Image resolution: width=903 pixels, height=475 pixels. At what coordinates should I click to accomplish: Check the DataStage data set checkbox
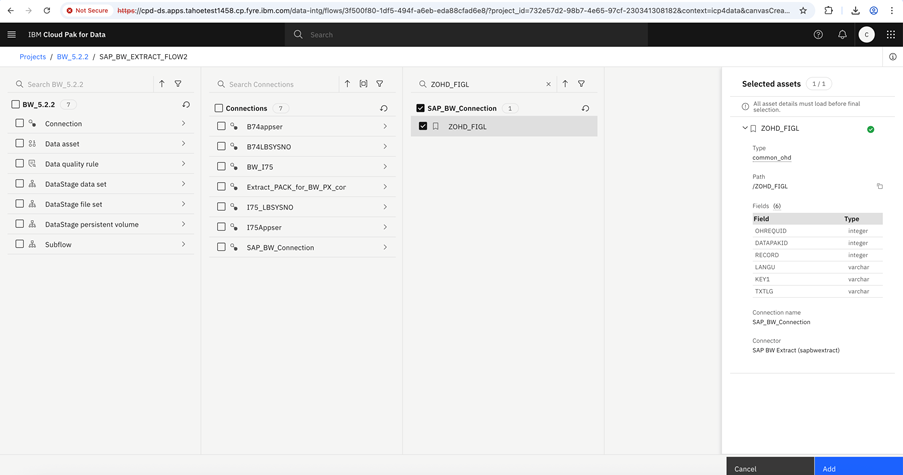click(x=20, y=184)
